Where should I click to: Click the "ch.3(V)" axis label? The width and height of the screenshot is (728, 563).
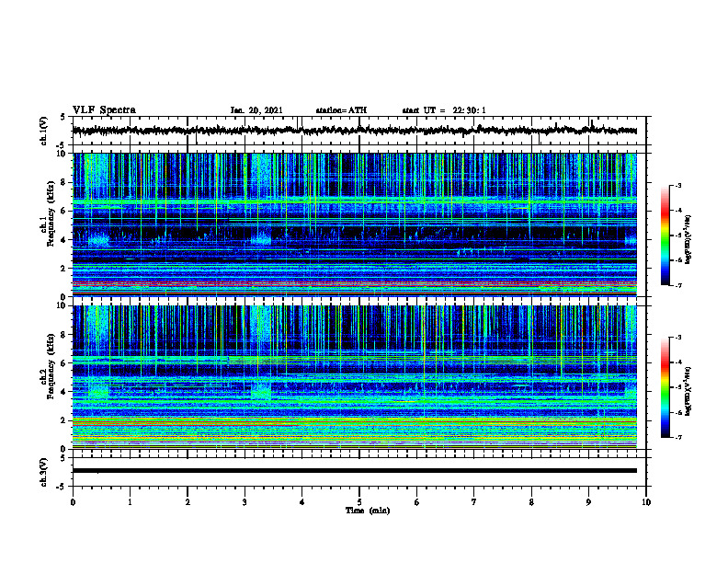coord(44,472)
